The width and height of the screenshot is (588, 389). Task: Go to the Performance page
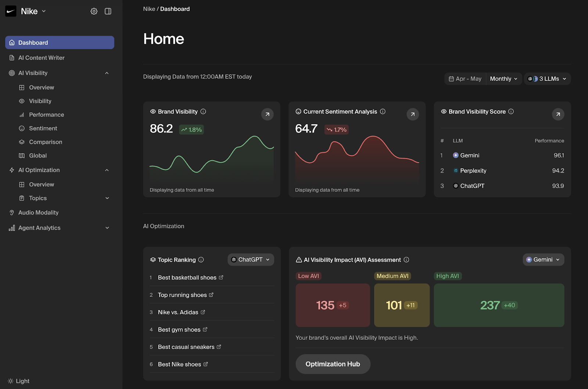[x=46, y=115]
